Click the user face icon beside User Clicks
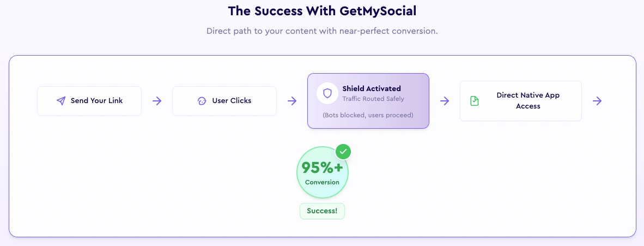Screen dimensions: 644x246 click(x=202, y=101)
